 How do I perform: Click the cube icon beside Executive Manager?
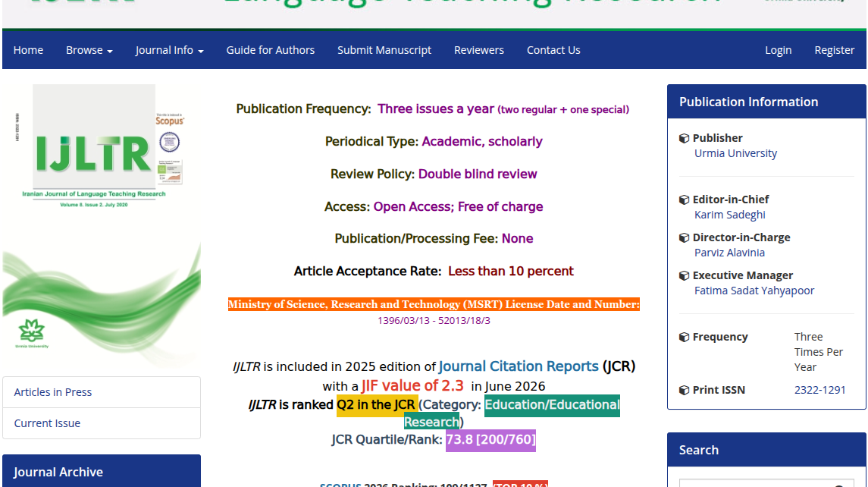coord(685,275)
